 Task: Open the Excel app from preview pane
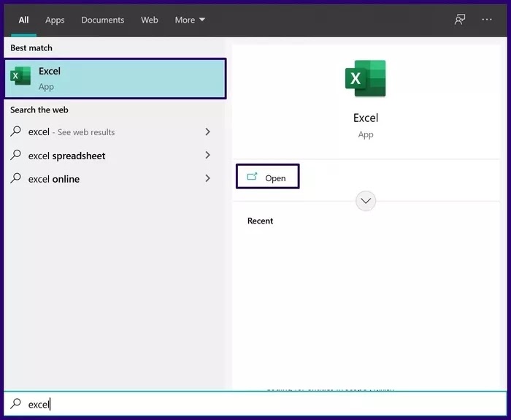click(268, 177)
